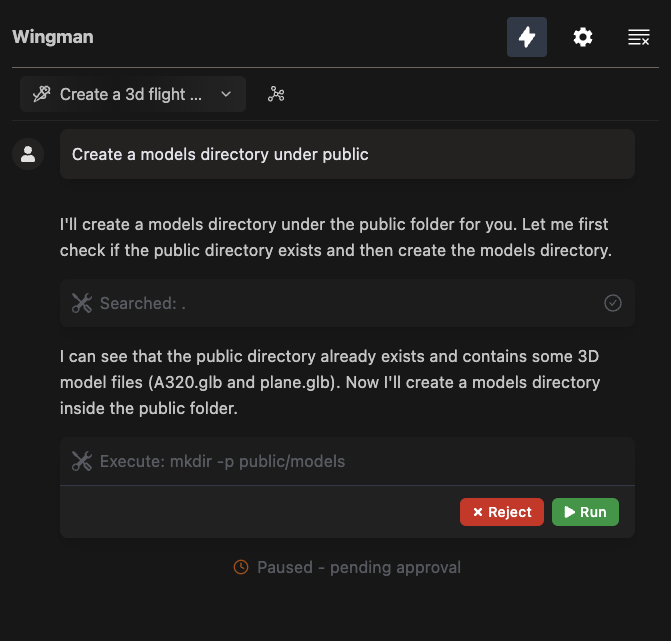671x641 pixels.
Task: Click the tools icon next to Searched
Action: (x=82, y=303)
